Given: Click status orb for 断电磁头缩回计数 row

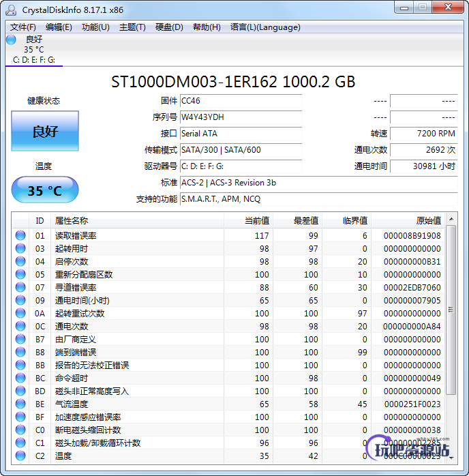Looking at the screenshot, I should click(x=20, y=430).
